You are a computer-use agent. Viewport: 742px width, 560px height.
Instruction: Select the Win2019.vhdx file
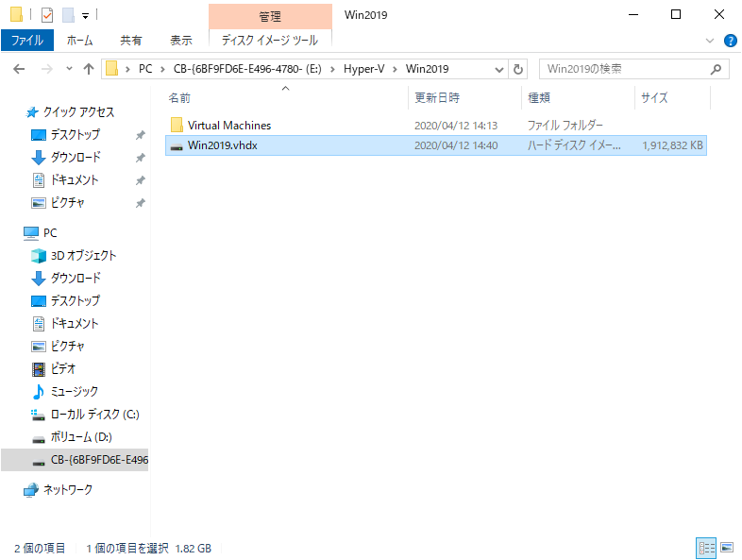pyautogui.click(x=436, y=145)
